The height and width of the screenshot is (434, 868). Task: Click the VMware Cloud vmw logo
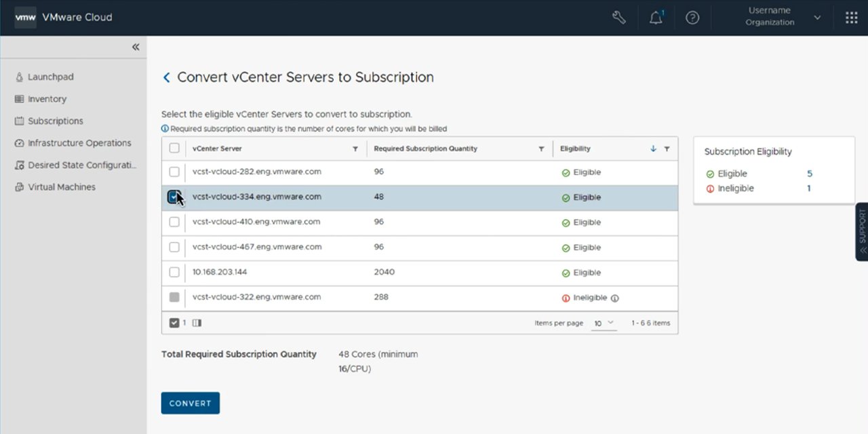[x=25, y=18]
